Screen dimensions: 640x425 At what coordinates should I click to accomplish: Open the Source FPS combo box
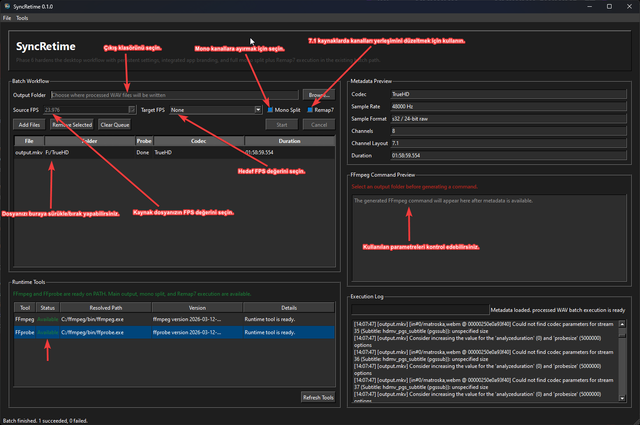(89, 110)
